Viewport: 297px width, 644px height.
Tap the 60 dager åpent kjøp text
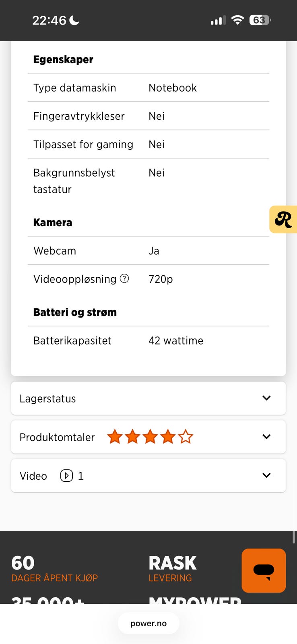pos(55,569)
